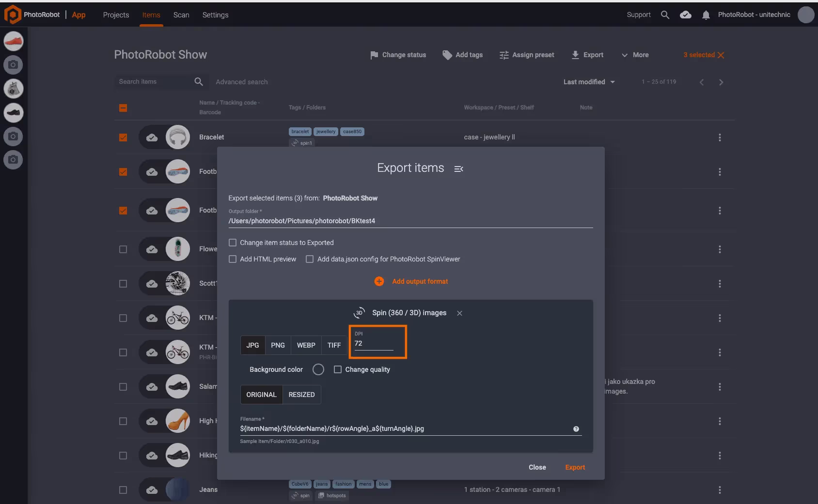This screenshot has width=818, height=504.
Task: Go to next page of items
Action: click(x=721, y=82)
